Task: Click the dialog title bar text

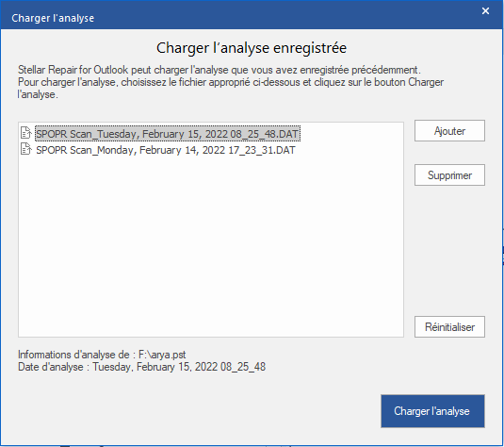Action: (x=53, y=18)
